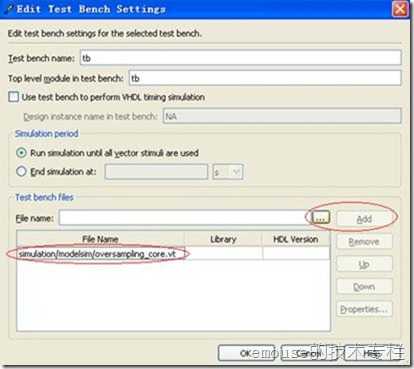Click the Down button
414x369 pixels.
click(x=364, y=287)
